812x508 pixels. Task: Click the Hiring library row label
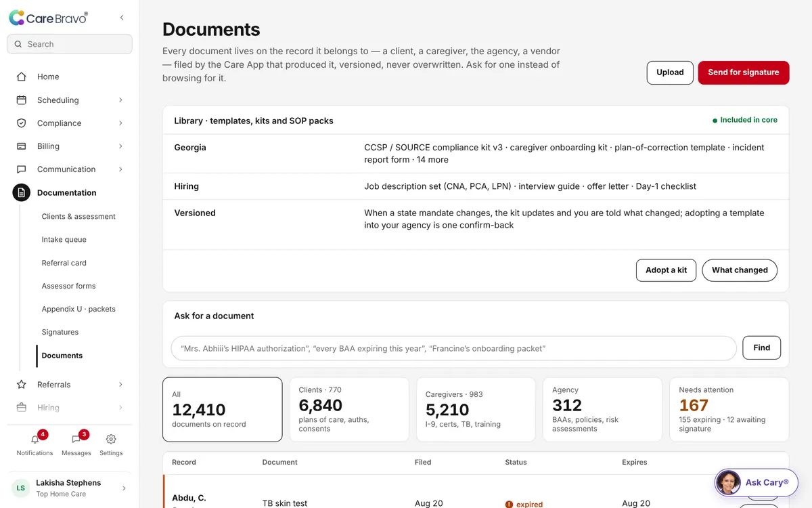(x=186, y=186)
